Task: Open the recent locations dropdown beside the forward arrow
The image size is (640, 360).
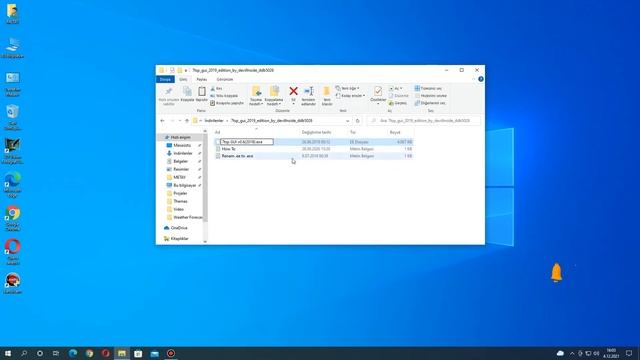Action: pyautogui.click(x=180, y=121)
